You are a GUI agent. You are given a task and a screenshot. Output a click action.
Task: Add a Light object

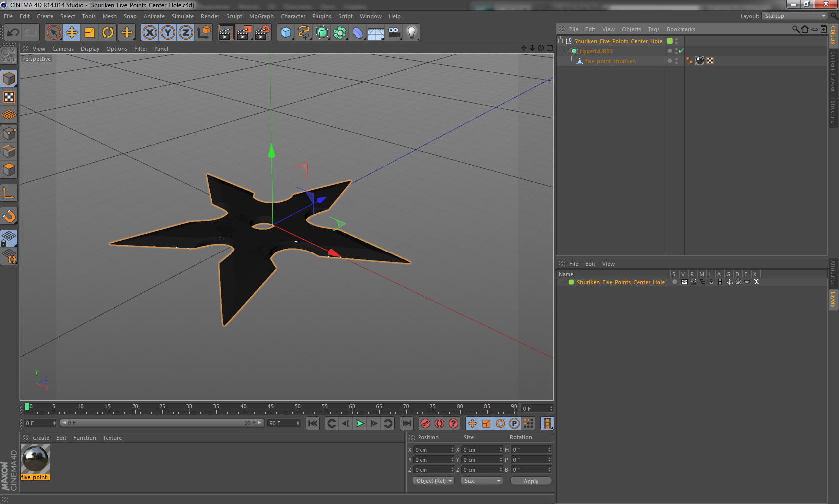click(411, 33)
